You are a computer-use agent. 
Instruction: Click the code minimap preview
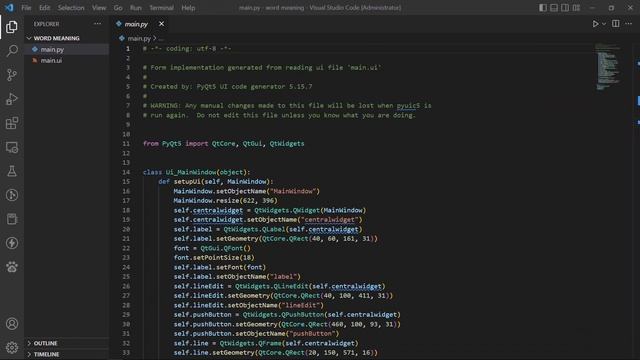[x=607, y=66]
